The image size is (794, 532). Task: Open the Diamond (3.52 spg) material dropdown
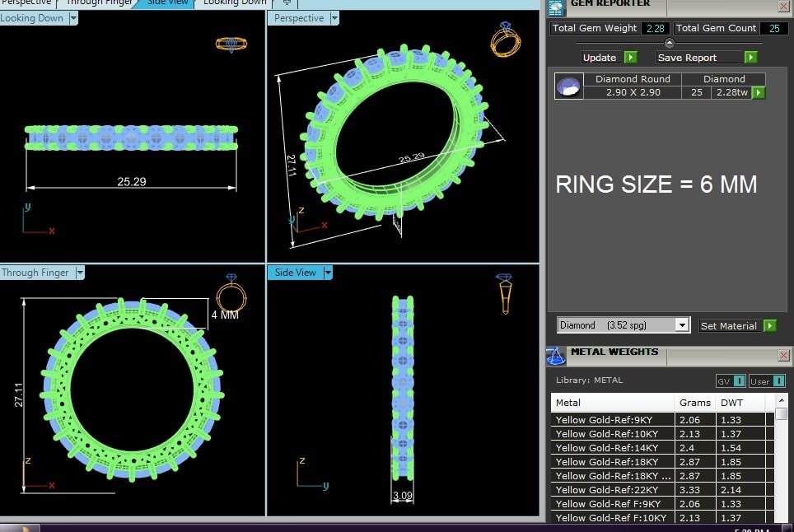click(681, 325)
